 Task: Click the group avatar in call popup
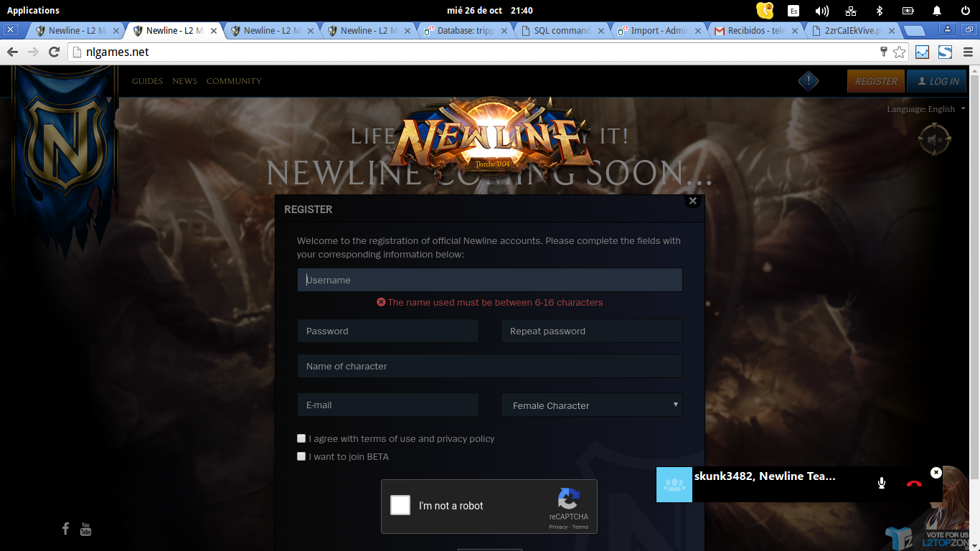point(674,484)
